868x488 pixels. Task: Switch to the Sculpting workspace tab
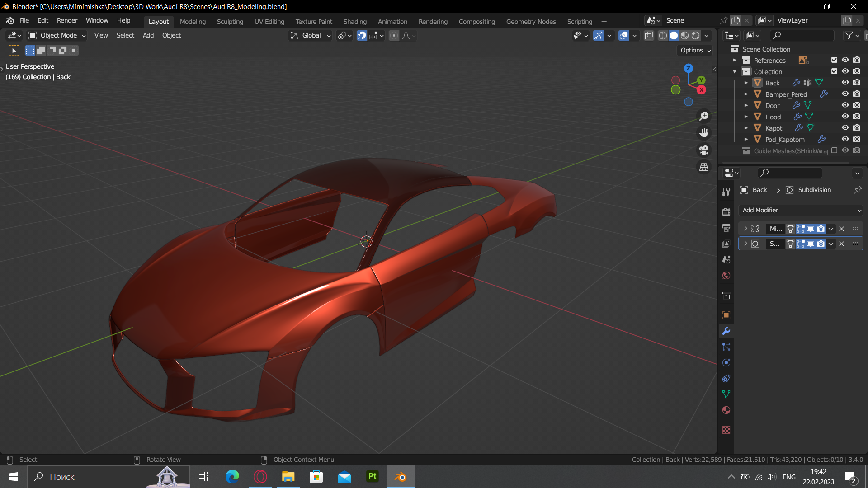[x=230, y=21]
